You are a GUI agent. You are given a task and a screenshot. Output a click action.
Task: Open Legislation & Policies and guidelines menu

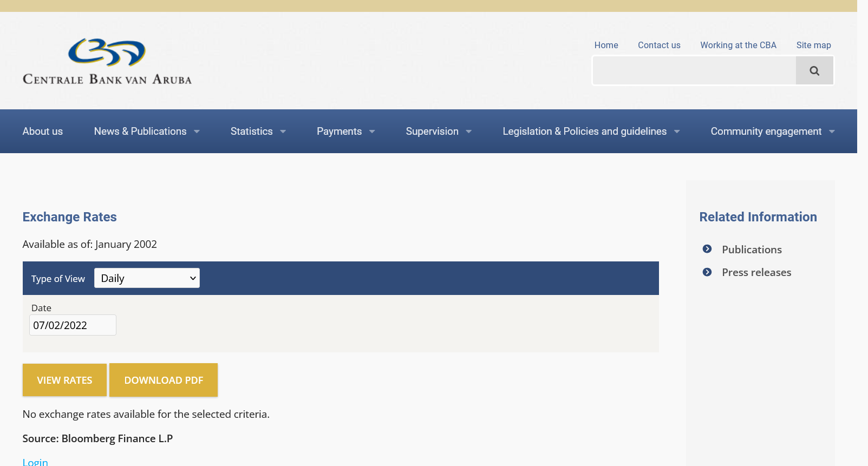(x=584, y=132)
